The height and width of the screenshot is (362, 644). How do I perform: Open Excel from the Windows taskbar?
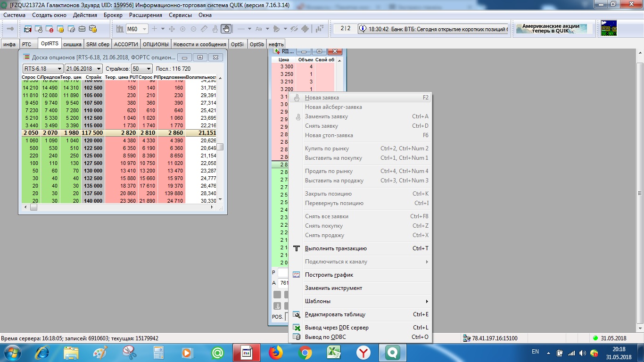(x=334, y=353)
